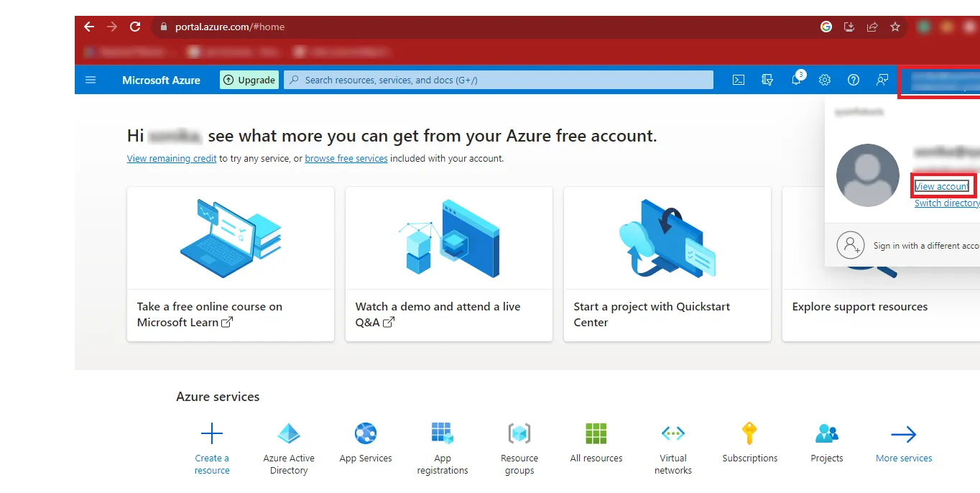980x493 pixels.
Task: Click Create a resource plus icon
Action: [x=212, y=434]
